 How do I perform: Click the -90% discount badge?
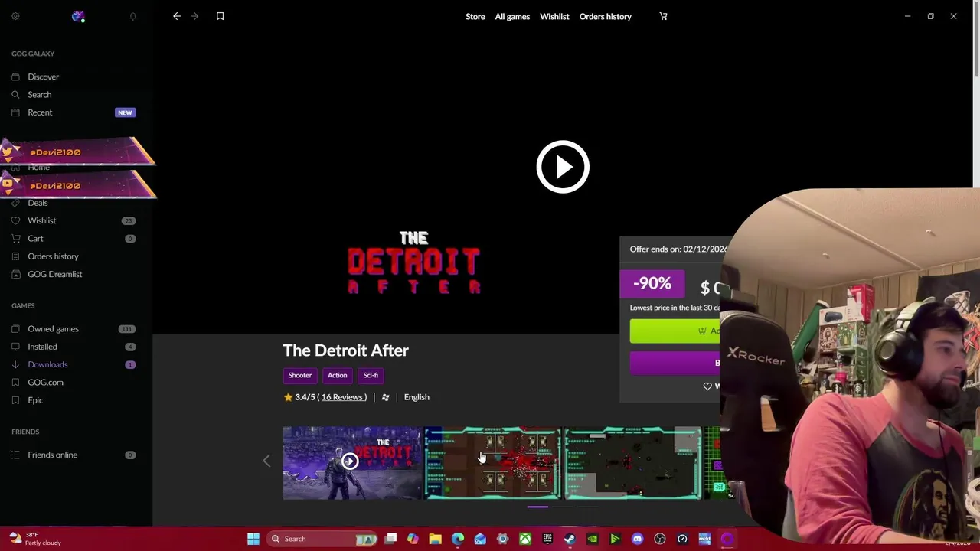652,284
